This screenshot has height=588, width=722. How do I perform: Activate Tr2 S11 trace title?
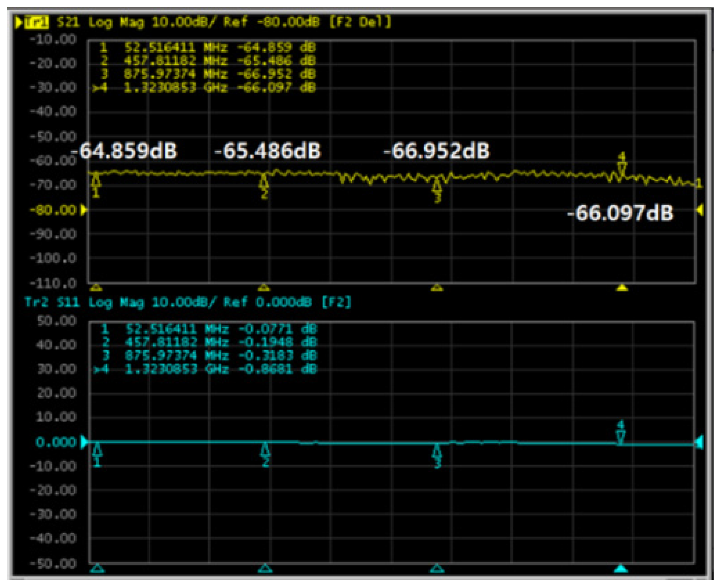pyautogui.click(x=51, y=302)
